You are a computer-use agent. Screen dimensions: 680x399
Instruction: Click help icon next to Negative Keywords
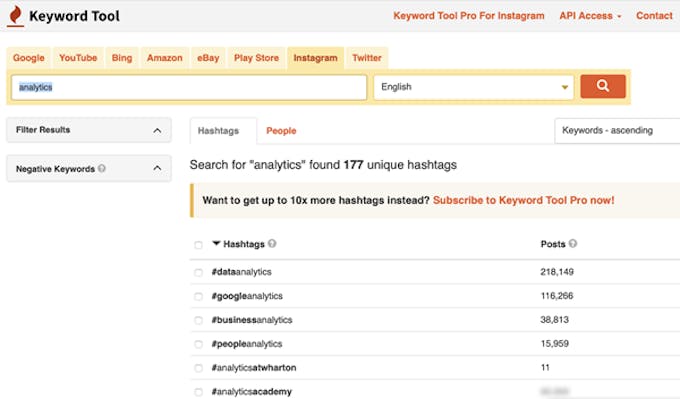coord(101,168)
